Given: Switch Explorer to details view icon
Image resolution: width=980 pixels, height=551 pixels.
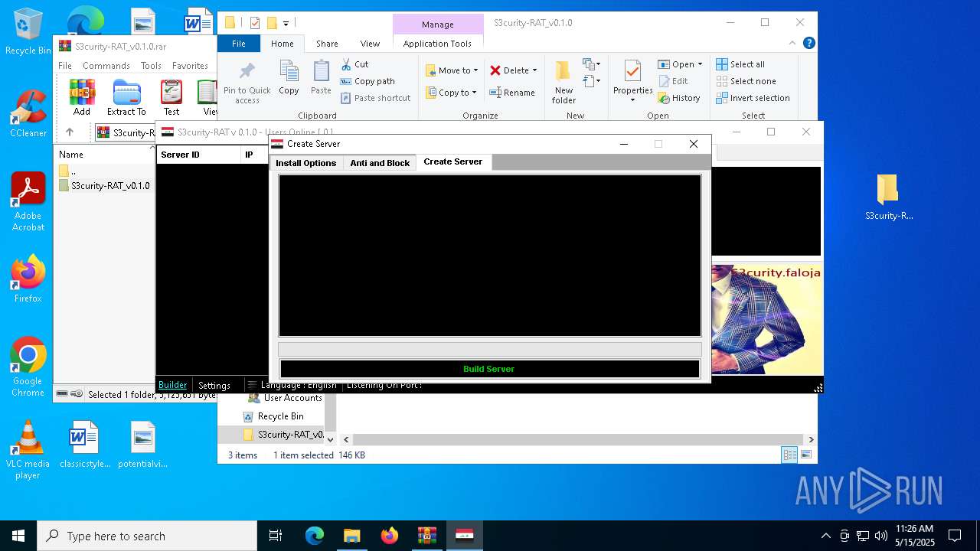Looking at the screenshot, I should [x=789, y=455].
